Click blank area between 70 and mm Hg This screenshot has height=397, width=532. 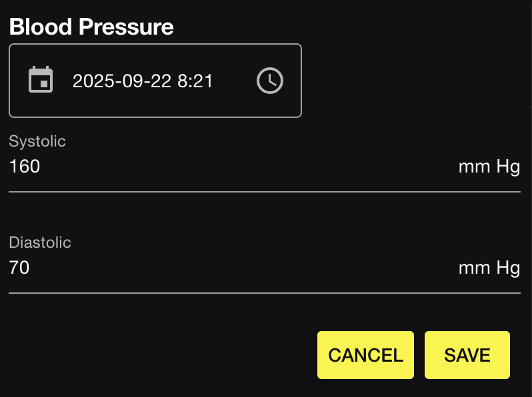(247, 268)
